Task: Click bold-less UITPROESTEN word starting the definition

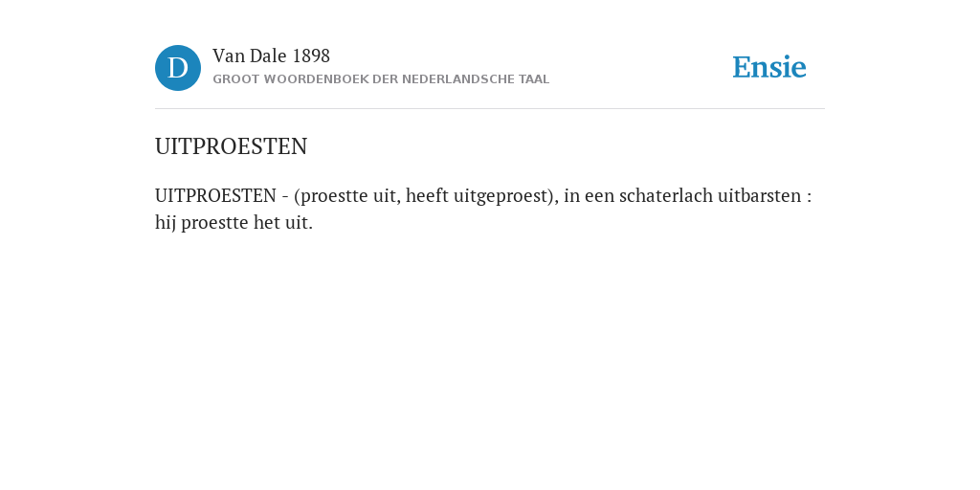Action: [215, 195]
